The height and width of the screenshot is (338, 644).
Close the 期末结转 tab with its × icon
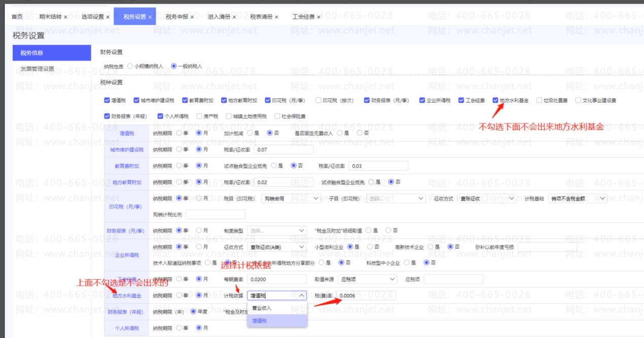tap(65, 17)
